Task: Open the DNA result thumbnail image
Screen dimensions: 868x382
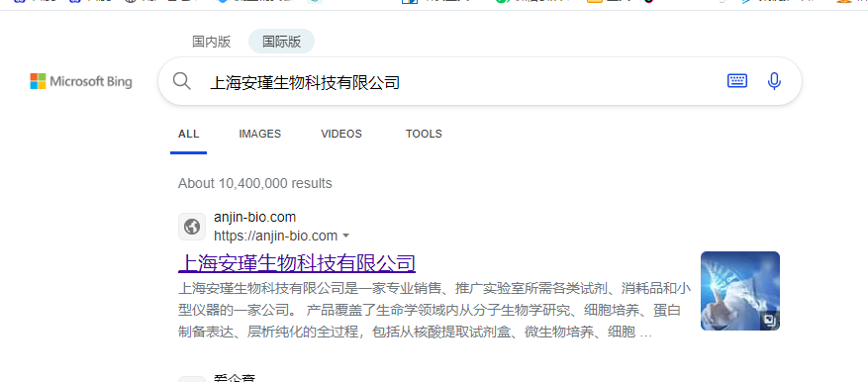Action: (740, 291)
